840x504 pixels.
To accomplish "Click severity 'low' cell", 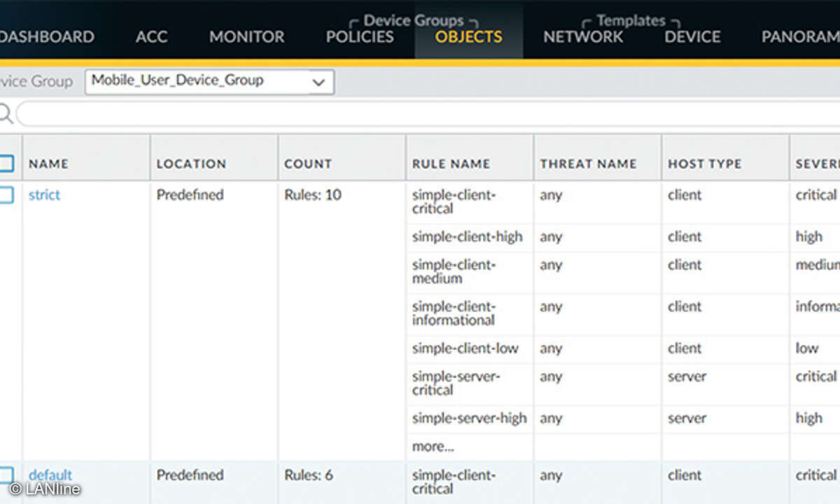I will tap(807, 349).
